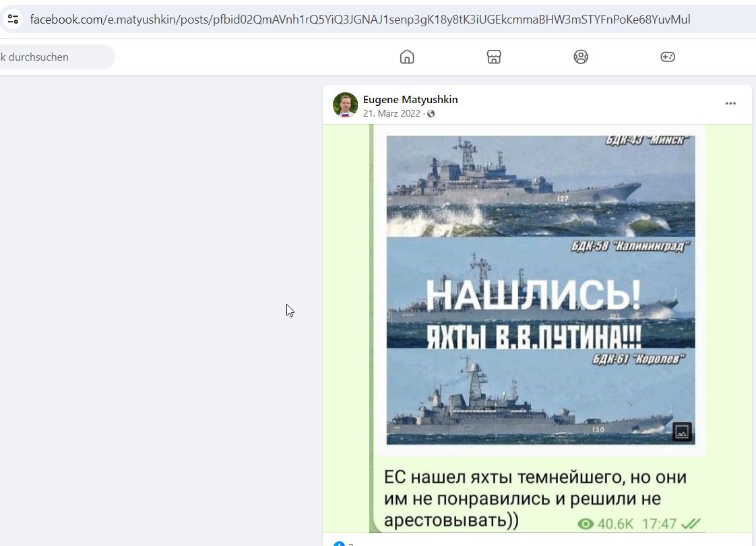Open the Marketplace storefront icon
Image resolution: width=756 pixels, height=546 pixels.
click(x=494, y=57)
